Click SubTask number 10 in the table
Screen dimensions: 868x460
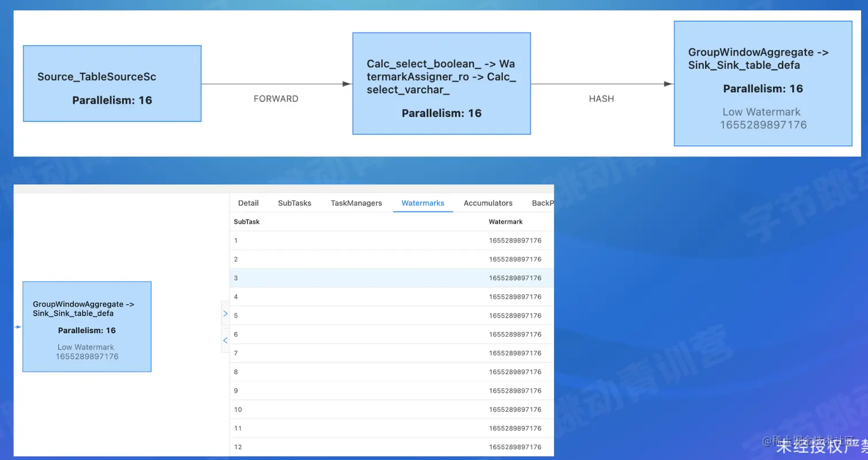pyautogui.click(x=238, y=410)
